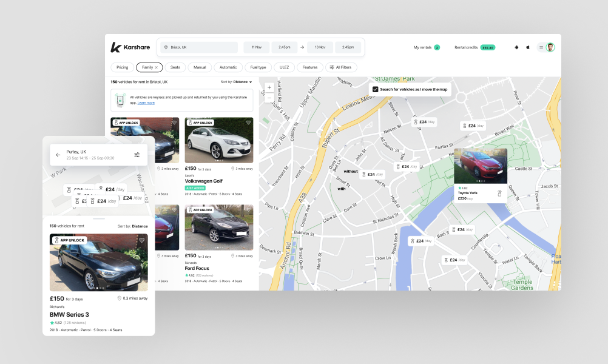Open the filter sliders icon on mobile search
This screenshot has height=364, width=608.
pyautogui.click(x=137, y=155)
